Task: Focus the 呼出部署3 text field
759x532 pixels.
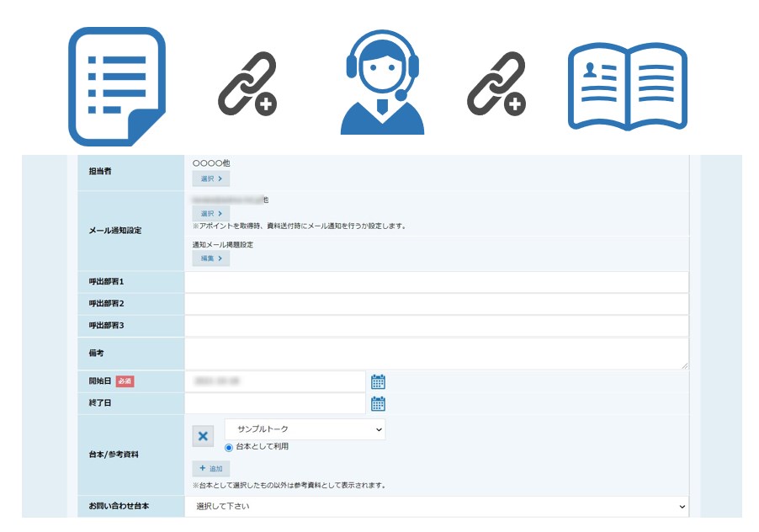Action: pos(436,326)
